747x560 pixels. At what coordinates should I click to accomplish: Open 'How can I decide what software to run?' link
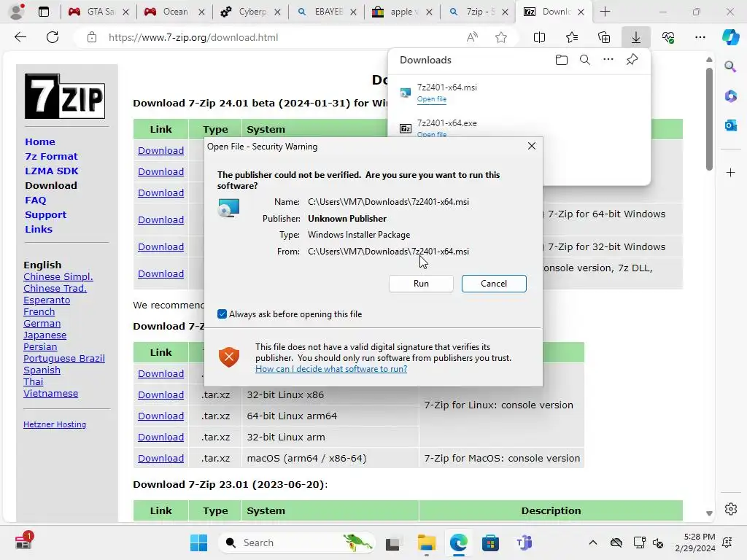331,368
